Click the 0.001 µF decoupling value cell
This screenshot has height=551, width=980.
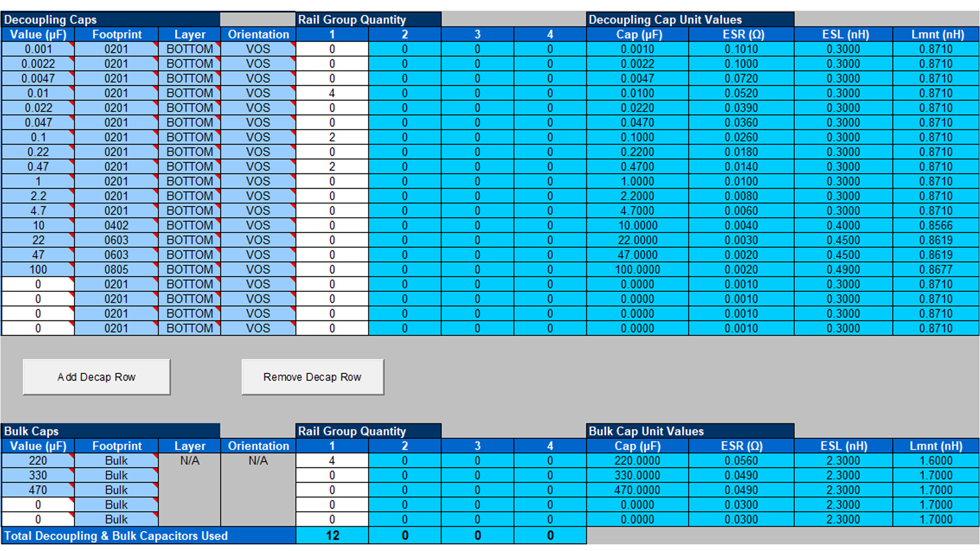(38, 49)
